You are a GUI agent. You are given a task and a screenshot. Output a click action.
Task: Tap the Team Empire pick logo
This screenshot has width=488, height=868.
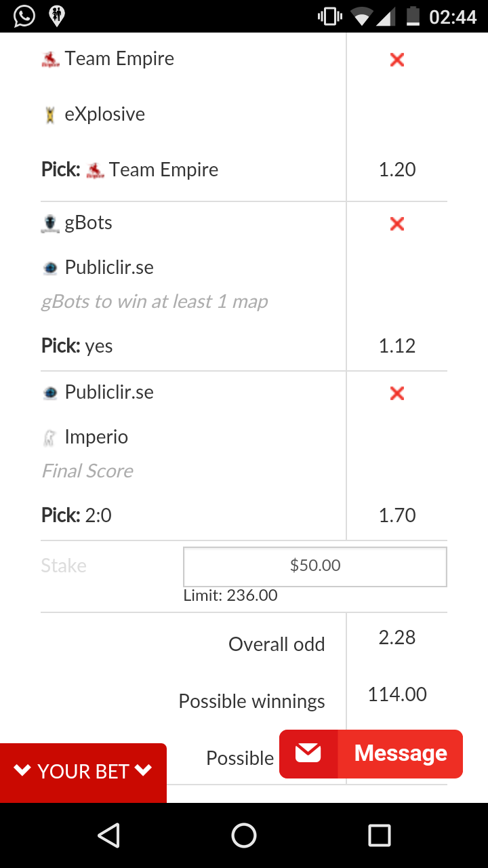96,170
